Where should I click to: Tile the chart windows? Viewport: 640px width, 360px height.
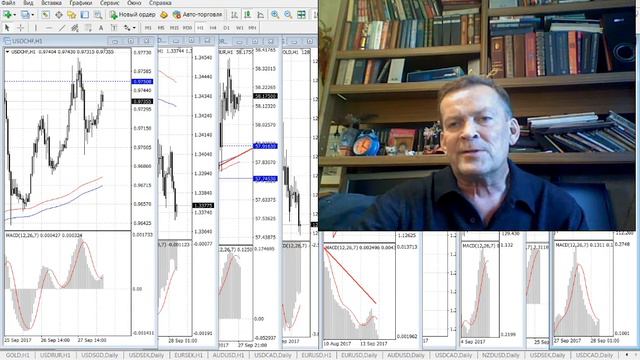pos(302,15)
